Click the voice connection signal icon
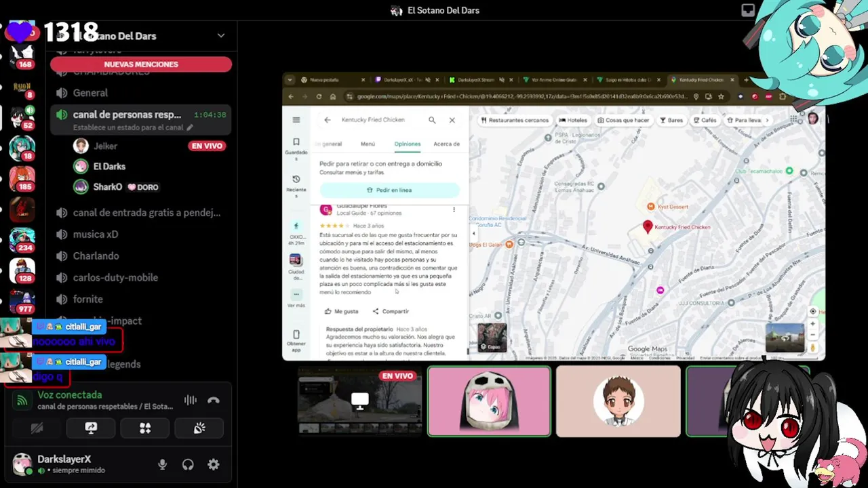Viewport: 868px width, 488px height. 22,401
